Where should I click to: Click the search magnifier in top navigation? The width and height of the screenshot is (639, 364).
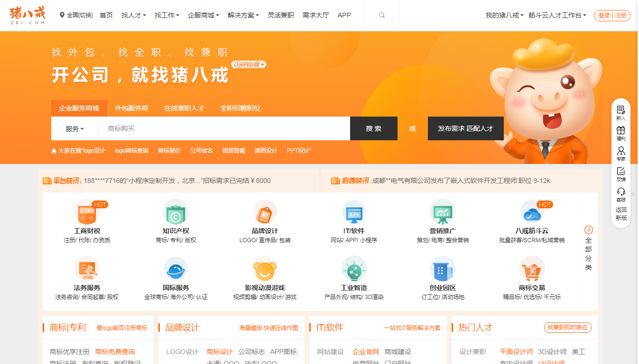coord(382,15)
